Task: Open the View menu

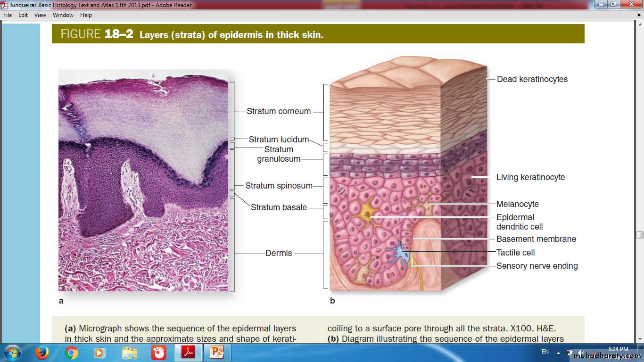Action: coord(40,15)
